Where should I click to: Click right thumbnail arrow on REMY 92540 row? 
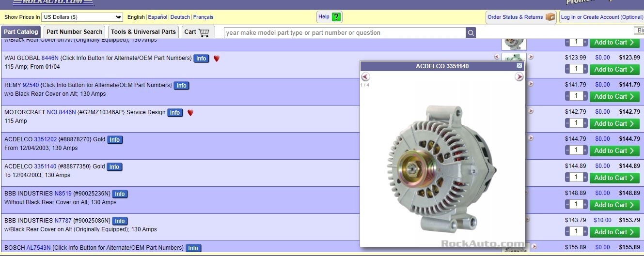531,84
